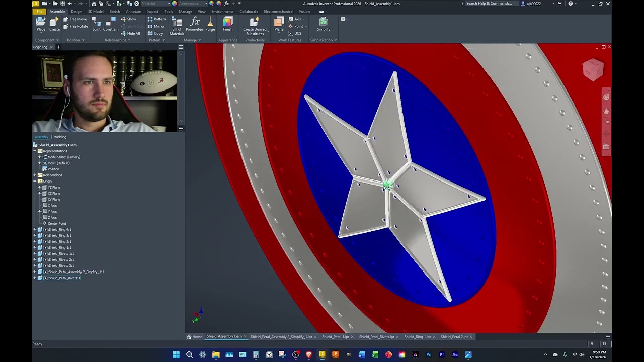Screen dimensions: 644x362
Task: Switch to the 3D Model ribbon tab
Action: [x=96, y=11]
